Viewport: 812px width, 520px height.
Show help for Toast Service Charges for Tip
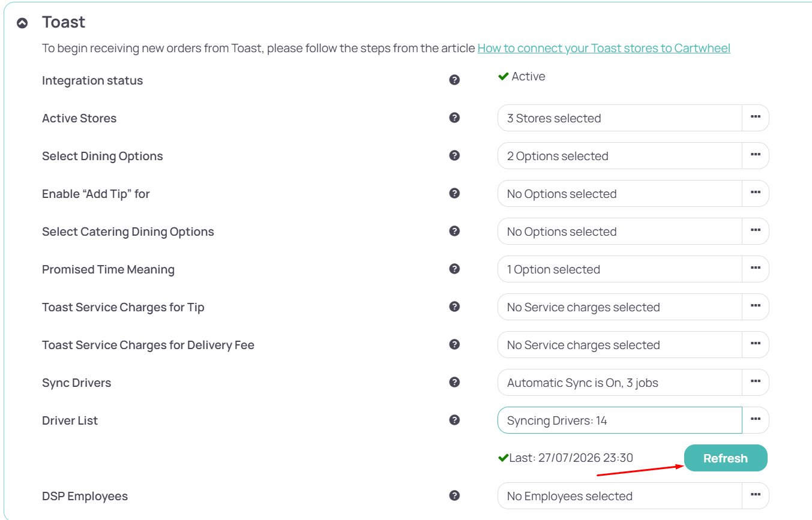coord(454,306)
